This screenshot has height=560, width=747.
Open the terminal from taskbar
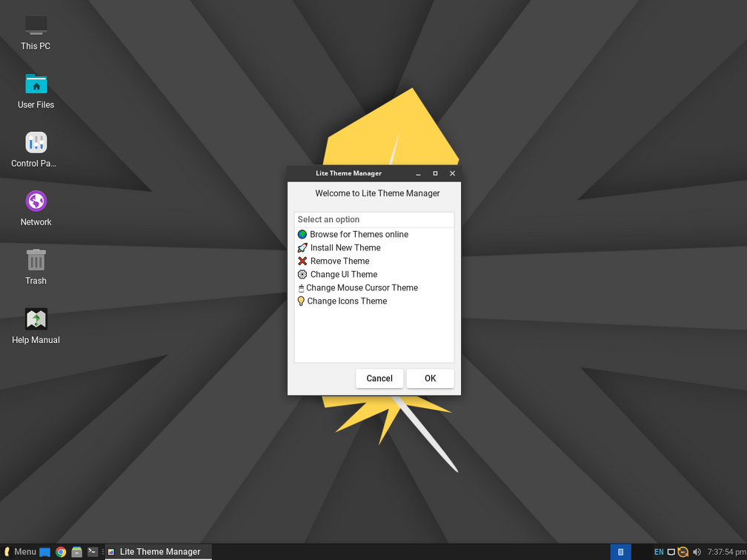pyautogui.click(x=93, y=552)
